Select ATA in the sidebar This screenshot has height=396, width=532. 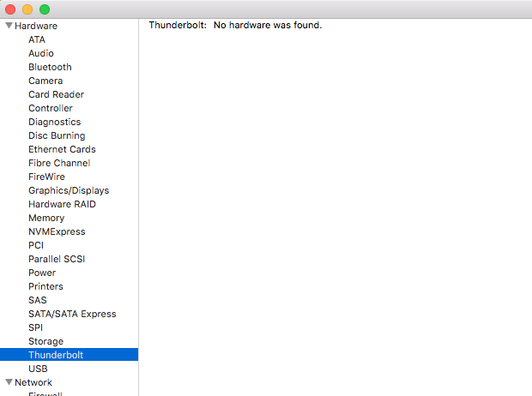[x=37, y=39]
